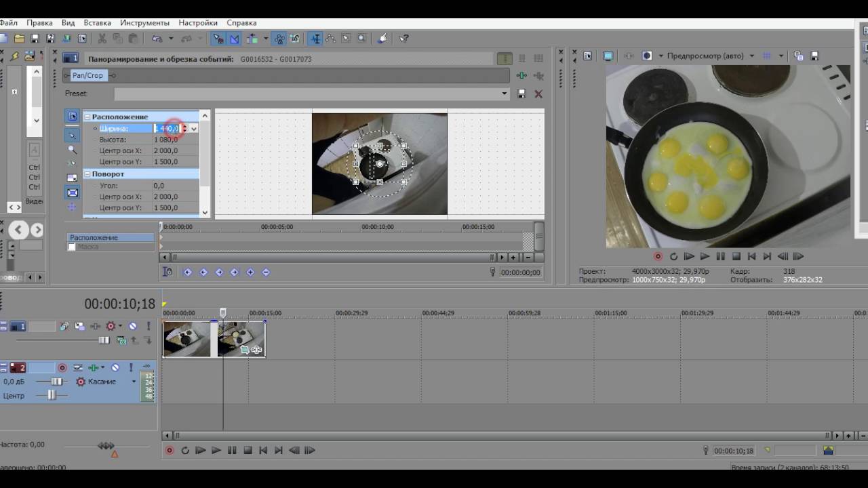Enable the Маска checkbox
Image resolution: width=868 pixels, height=488 pixels.
point(72,247)
